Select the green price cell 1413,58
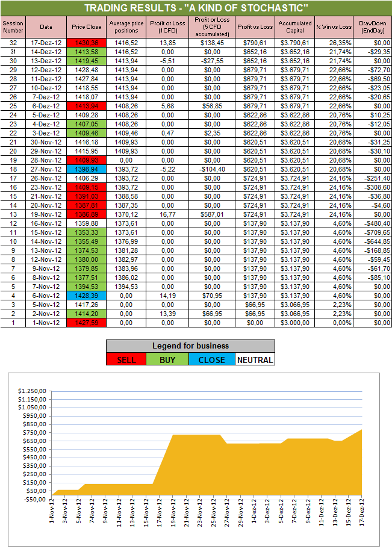Screen dimensions: 392x555 pos(86,52)
